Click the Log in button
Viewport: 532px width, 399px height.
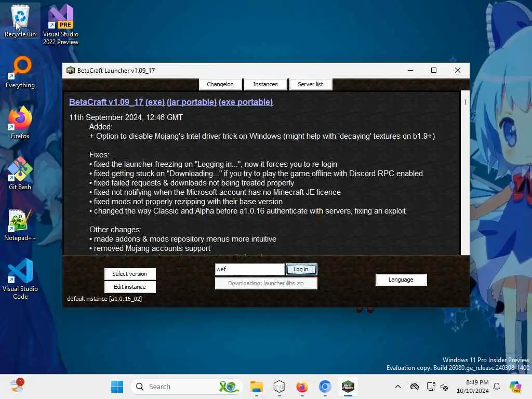[x=301, y=269]
